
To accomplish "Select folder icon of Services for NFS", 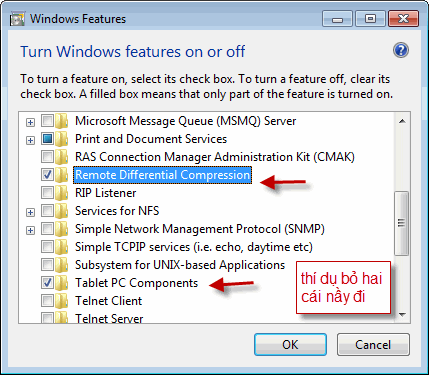I will click(61, 211).
